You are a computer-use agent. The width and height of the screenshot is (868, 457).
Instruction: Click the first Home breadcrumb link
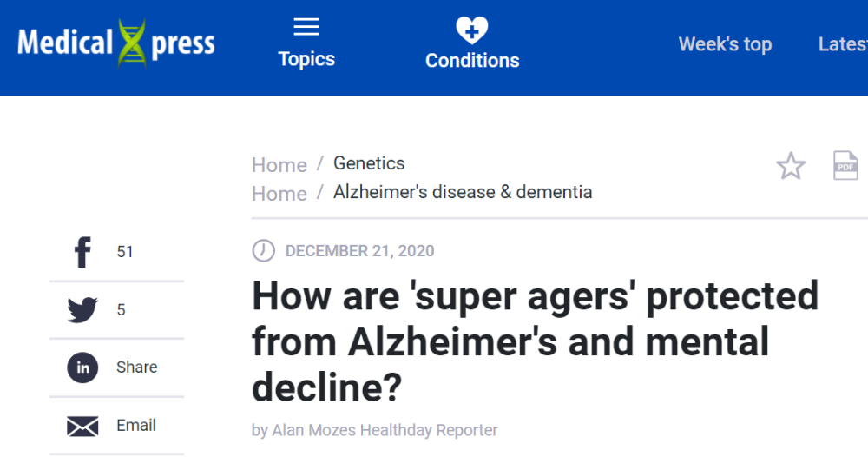[279, 164]
